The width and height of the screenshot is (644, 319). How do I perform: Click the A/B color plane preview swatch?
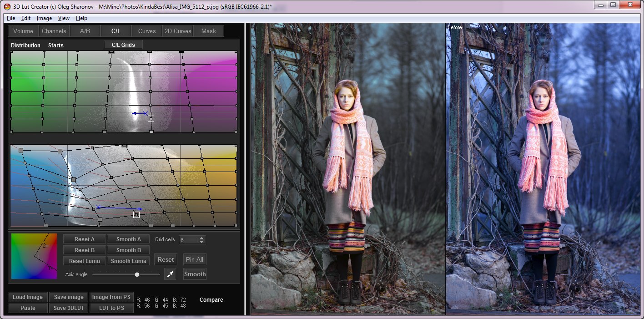pos(34,256)
